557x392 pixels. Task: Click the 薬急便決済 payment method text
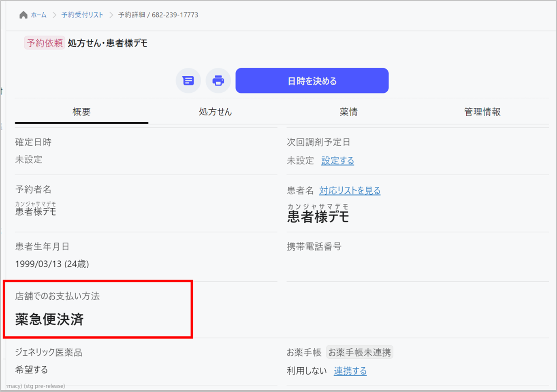49,320
